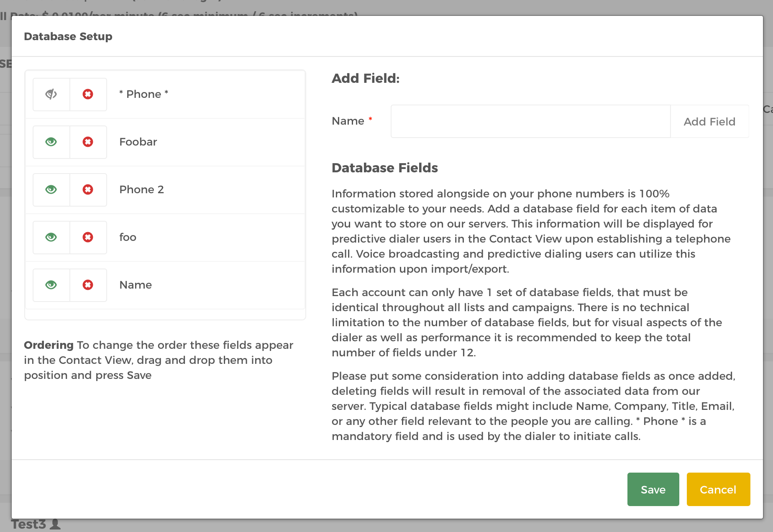This screenshot has width=773, height=532.
Task: Select the Foobar field label
Action: (x=138, y=142)
